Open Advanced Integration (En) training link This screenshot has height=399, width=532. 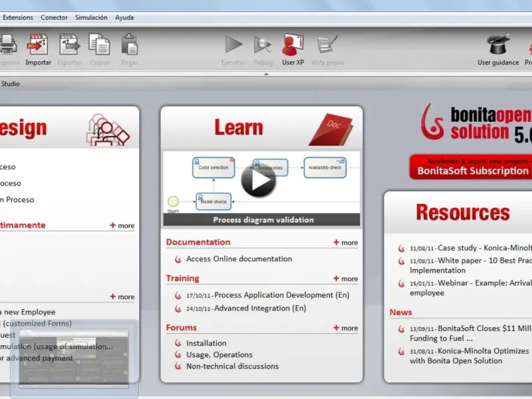246,309
